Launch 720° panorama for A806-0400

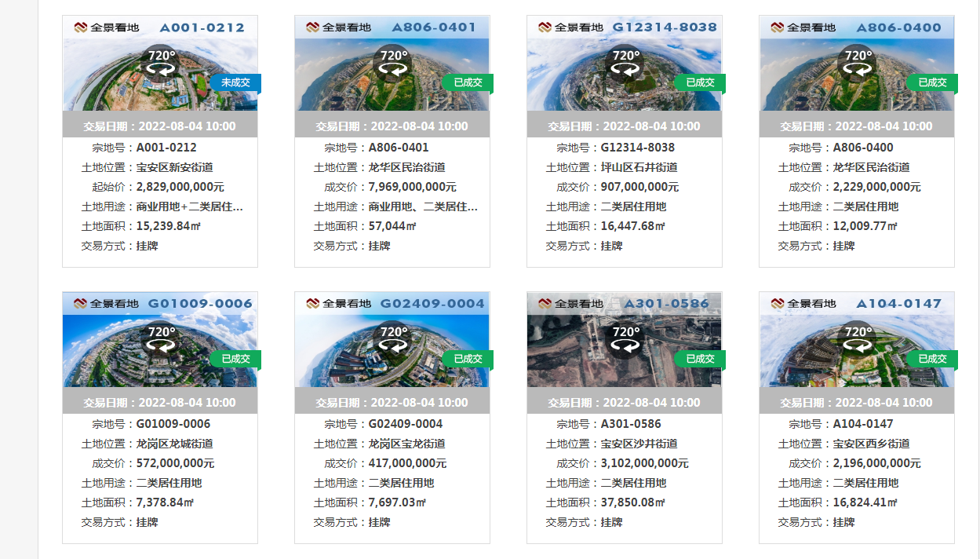click(x=858, y=63)
